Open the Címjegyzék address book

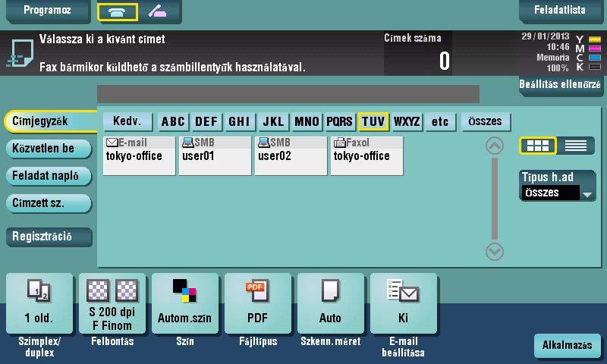point(50,121)
